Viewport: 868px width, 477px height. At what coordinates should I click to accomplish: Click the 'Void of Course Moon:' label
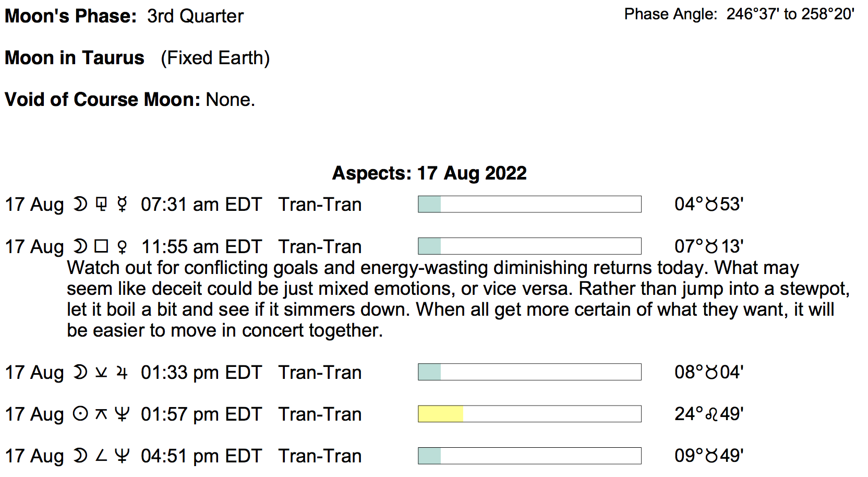tap(102, 99)
